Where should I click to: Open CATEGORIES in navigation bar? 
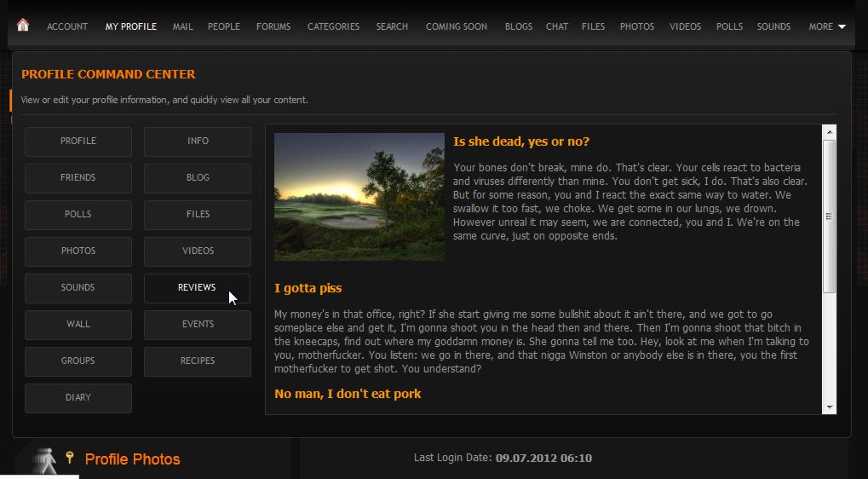coord(333,26)
